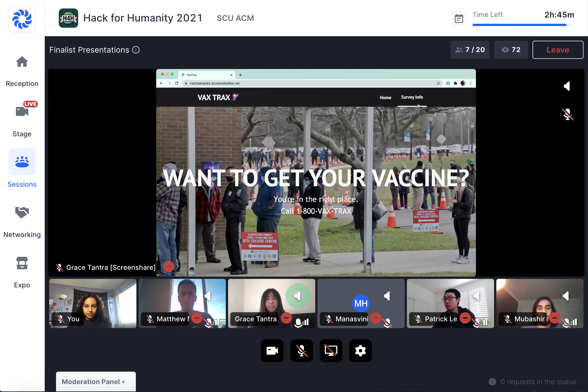Open the shared browser three-dot menu
Screen dimensions: 588x392
(x=471, y=83)
